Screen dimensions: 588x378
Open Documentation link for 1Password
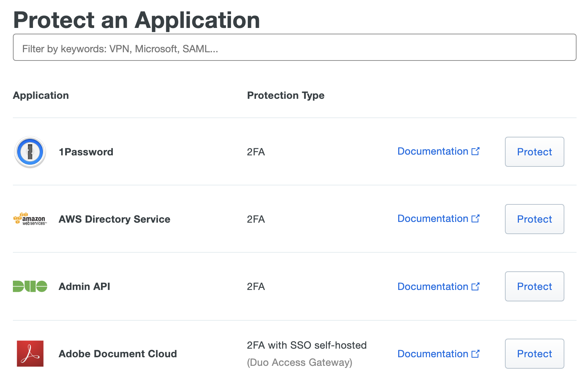438,151
